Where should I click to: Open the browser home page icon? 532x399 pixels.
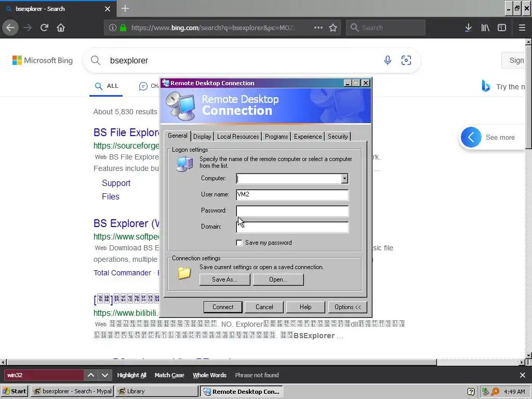pyautogui.click(x=61, y=28)
